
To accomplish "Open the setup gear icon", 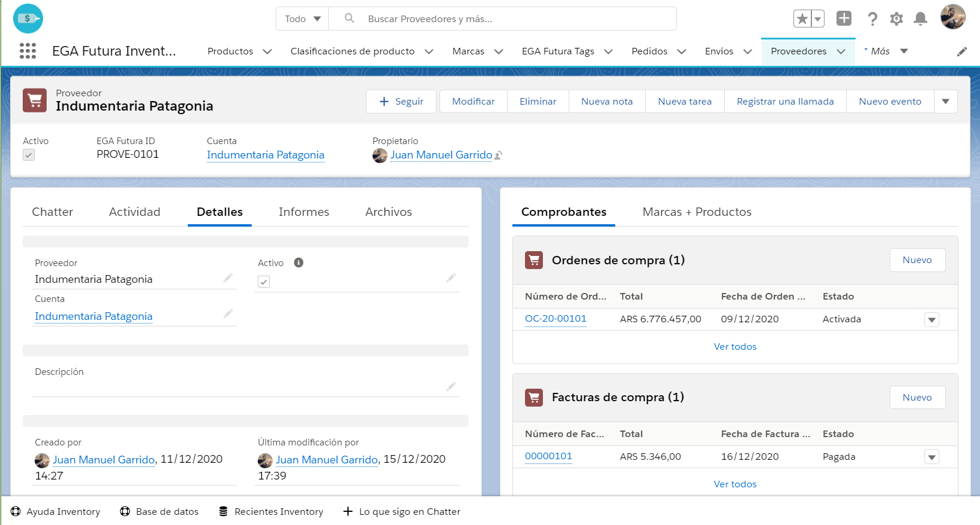I will [896, 19].
